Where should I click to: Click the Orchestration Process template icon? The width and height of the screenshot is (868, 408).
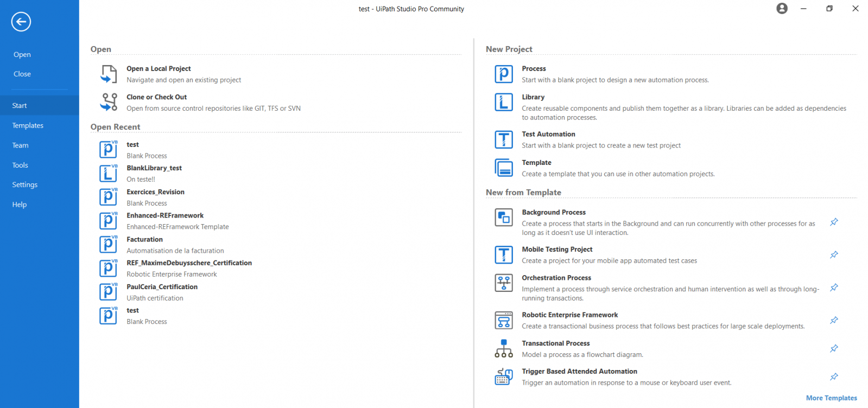pyautogui.click(x=503, y=283)
